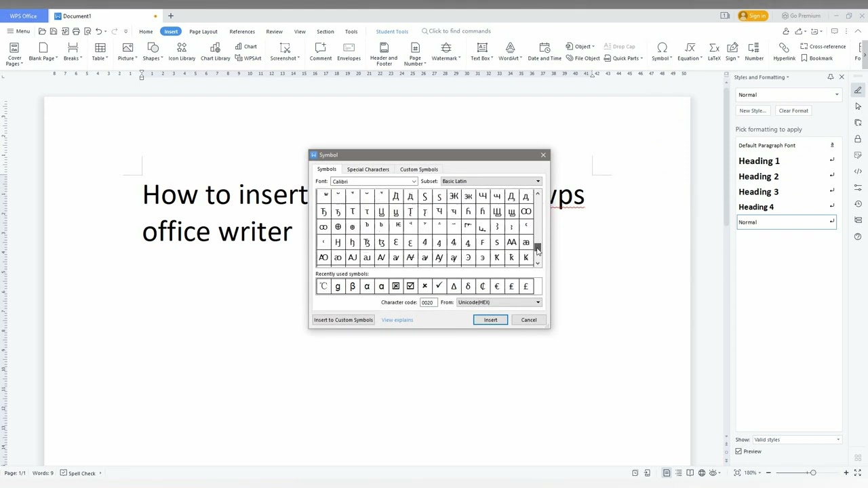868x488 pixels.
Task: Open the Object dropdown arrow
Action: [x=593, y=47]
